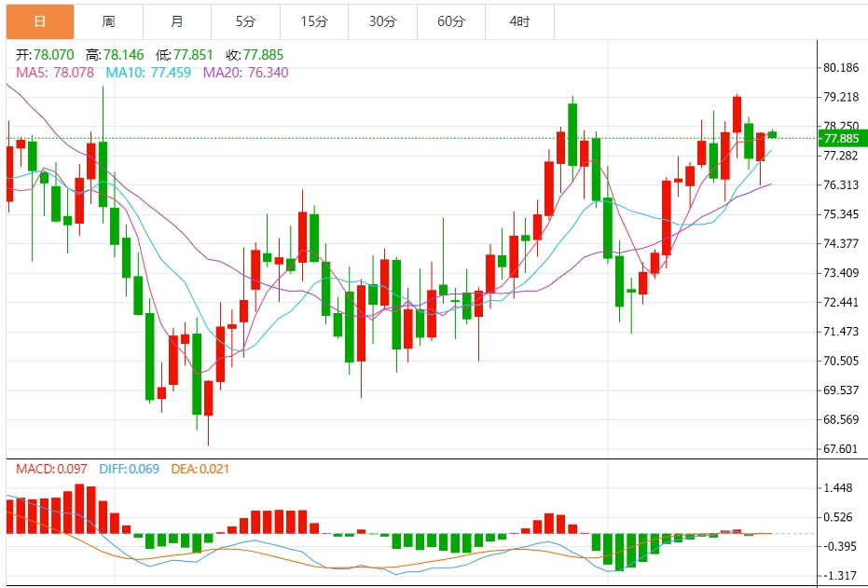Click the 79.218 price axis label
868x588 pixels.
pos(841,97)
